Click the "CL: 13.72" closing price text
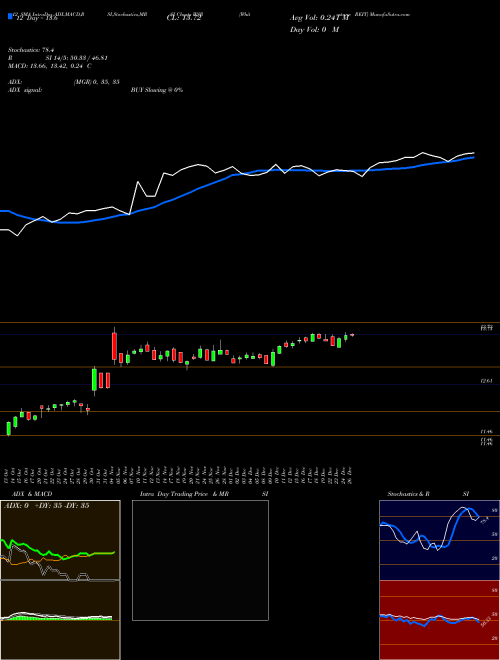Screen dimensions: 500x660 coord(184,18)
